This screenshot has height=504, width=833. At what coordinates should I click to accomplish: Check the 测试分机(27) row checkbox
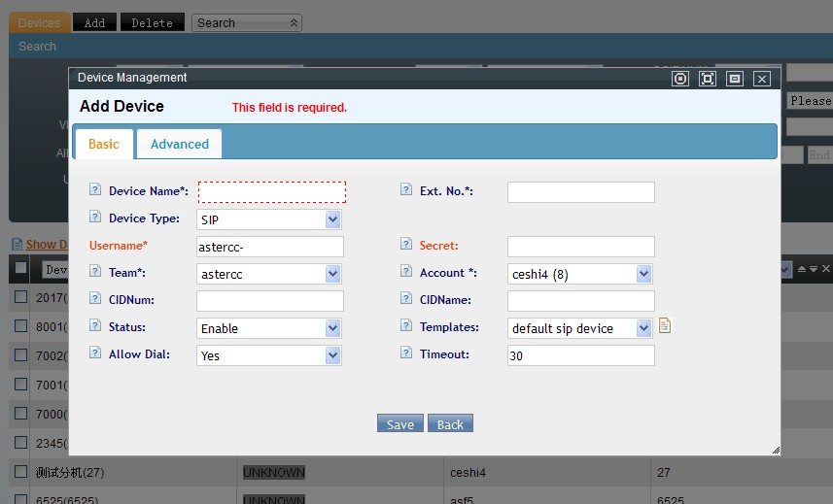click(20, 472)
